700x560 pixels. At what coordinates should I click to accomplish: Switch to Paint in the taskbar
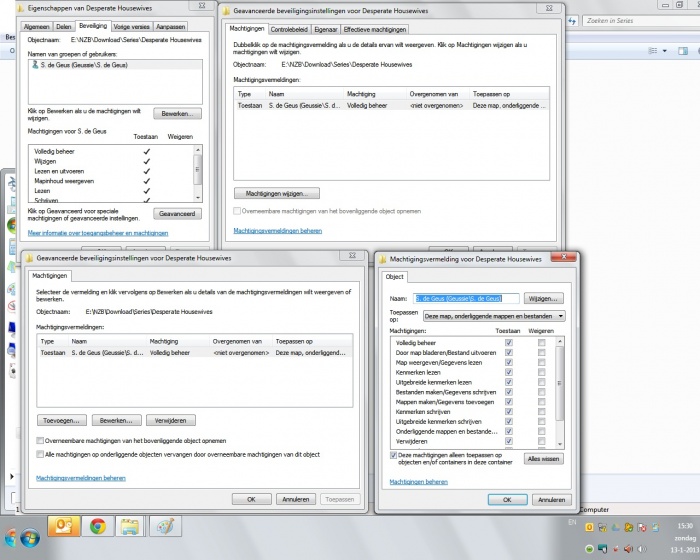click(166, 526)
